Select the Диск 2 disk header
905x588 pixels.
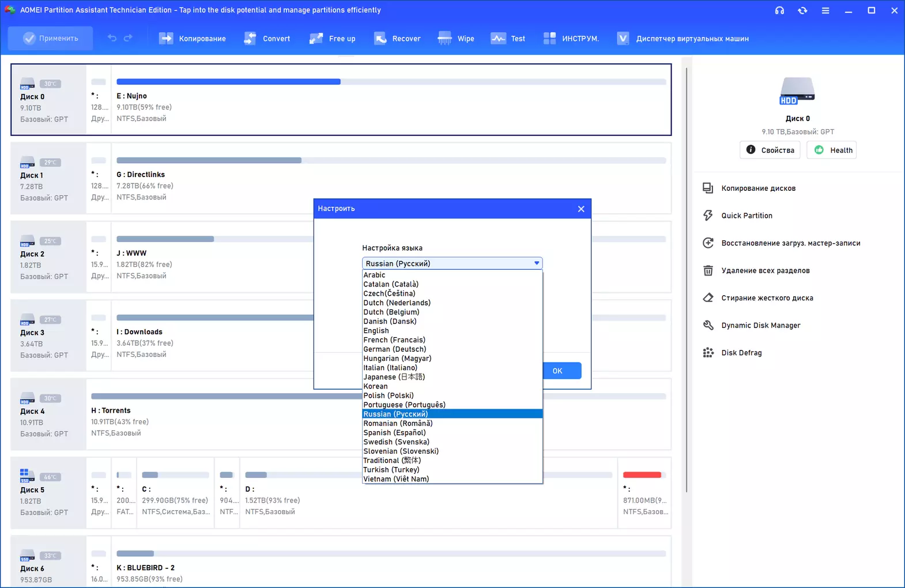(x=48, y=257)
